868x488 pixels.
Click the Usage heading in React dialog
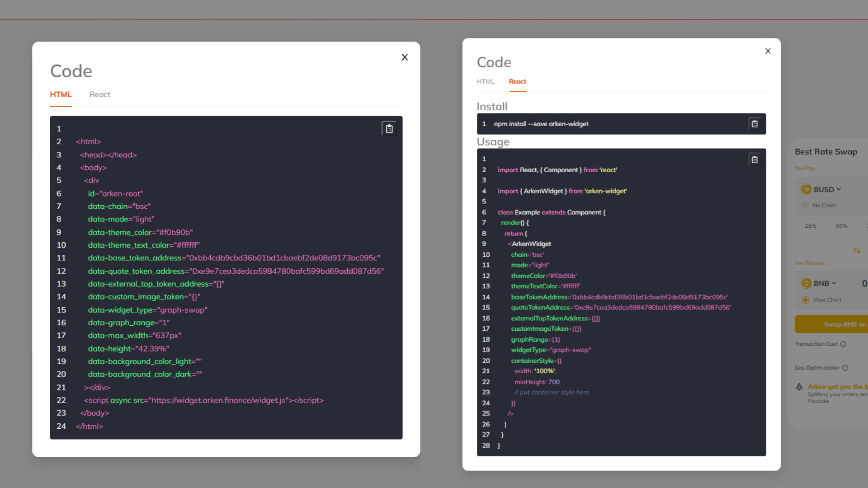[x=493, y=142]
